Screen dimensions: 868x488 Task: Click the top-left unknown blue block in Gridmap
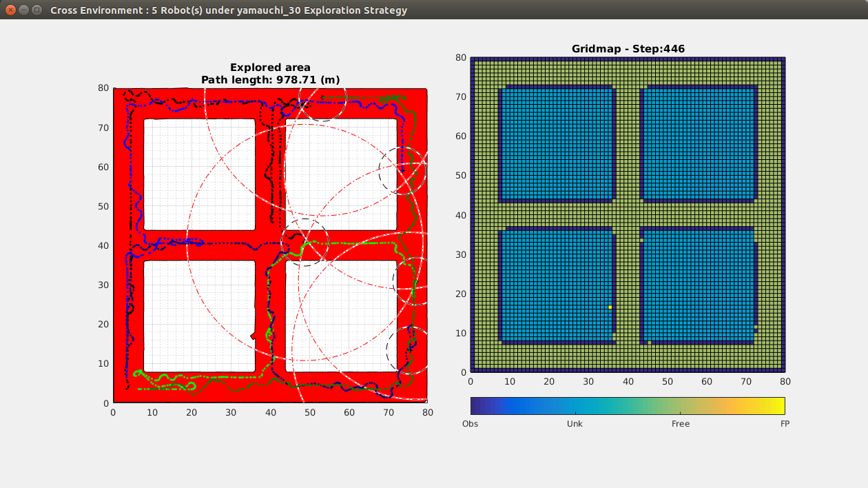(x=555, y=145)
